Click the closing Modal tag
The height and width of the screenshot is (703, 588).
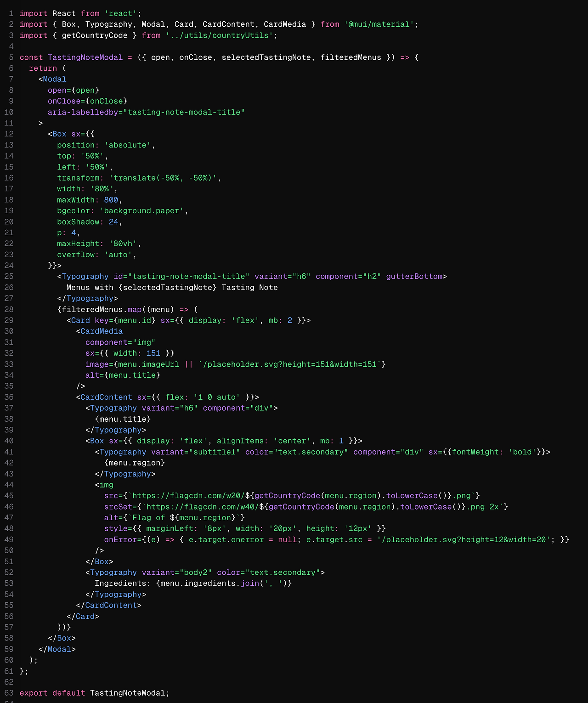(58, 649)
